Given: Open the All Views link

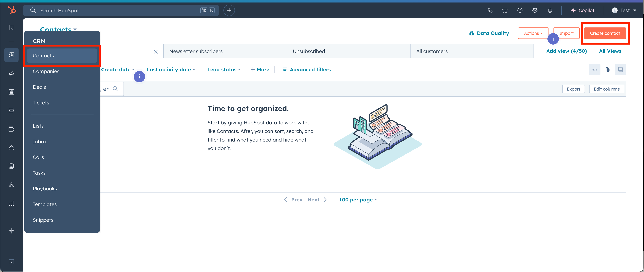Looking at the screenshot, I should 610,51.
